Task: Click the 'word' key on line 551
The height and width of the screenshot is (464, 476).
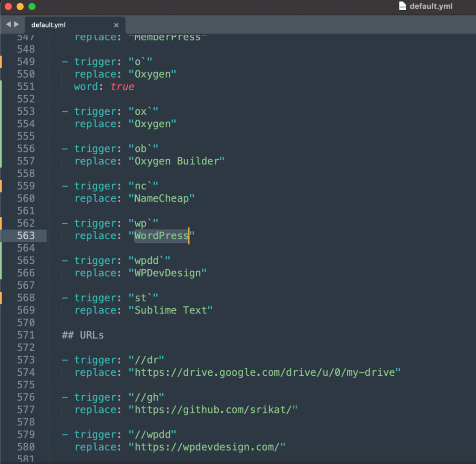Action: [x=86, y=87]
